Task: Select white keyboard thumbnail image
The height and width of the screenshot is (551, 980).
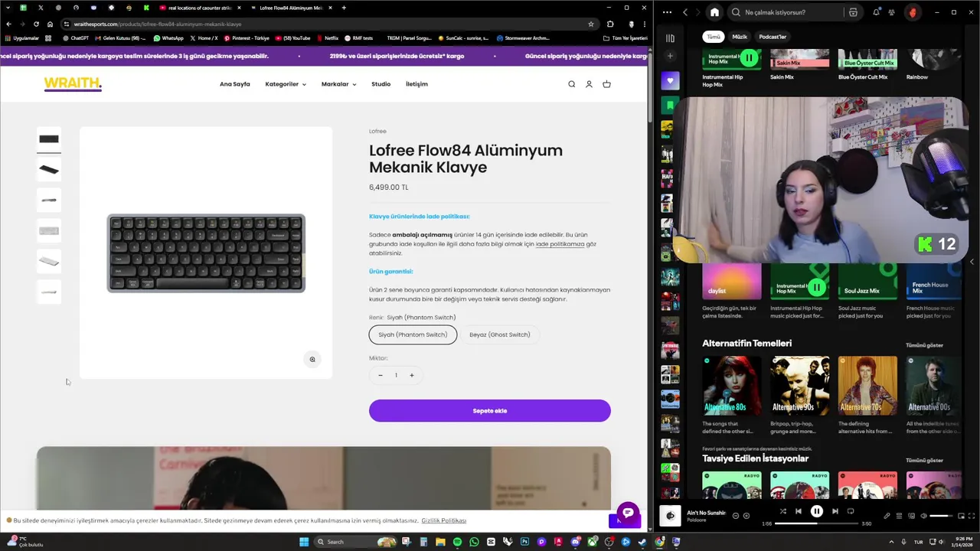Action: point(49,231)
